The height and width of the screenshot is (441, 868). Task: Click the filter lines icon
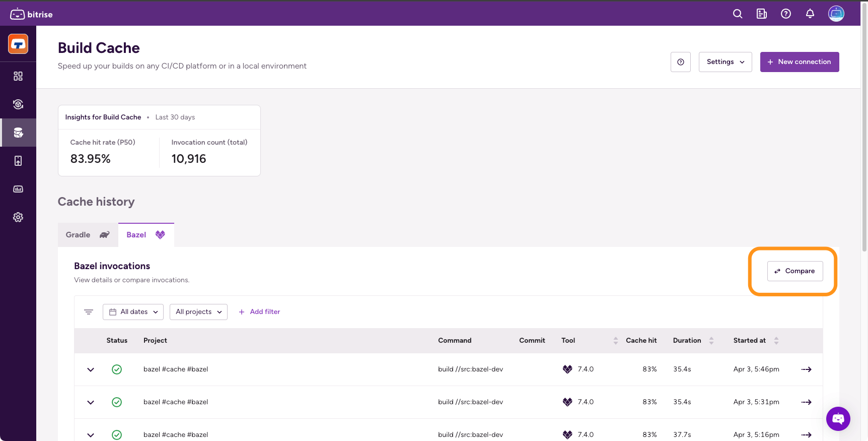(x=89, y=312)
